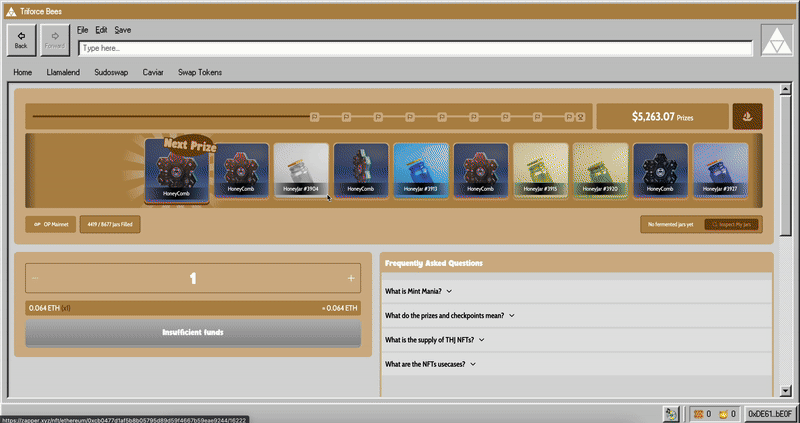Click the boat icon next to Prizes

747,117
